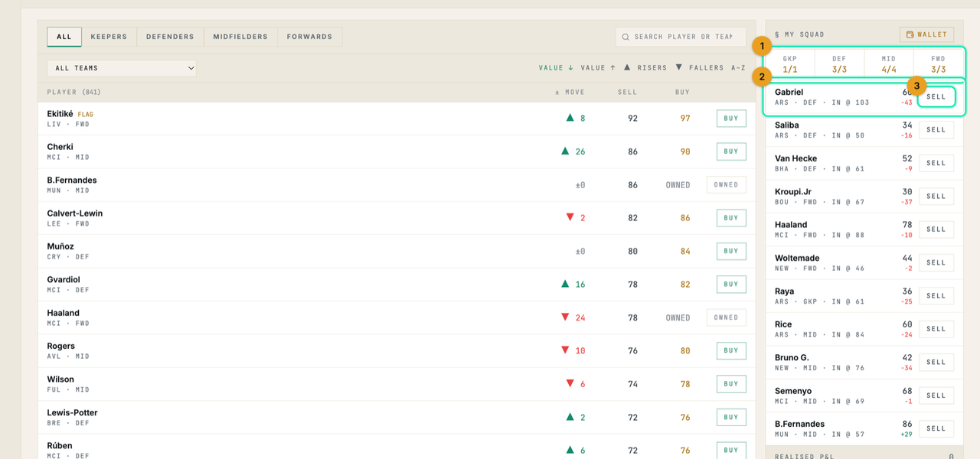Screen dimensions: 980x459
Task: Sell Gabriel from My Squad
Action: (x=936, y=97)
